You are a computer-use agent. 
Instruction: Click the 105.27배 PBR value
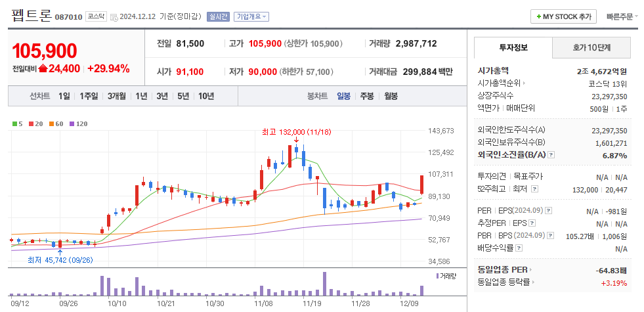[579, 236]
